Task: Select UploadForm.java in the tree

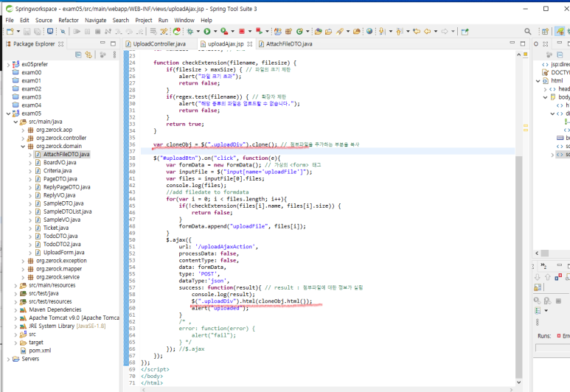Action: [x=63, y=253]
